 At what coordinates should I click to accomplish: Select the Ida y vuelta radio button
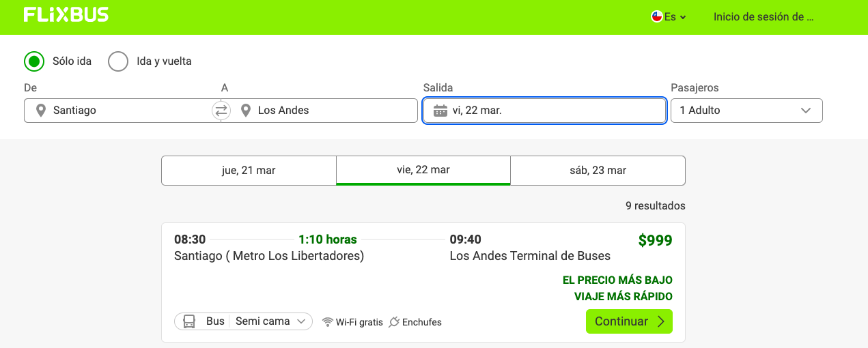(118, 61)
